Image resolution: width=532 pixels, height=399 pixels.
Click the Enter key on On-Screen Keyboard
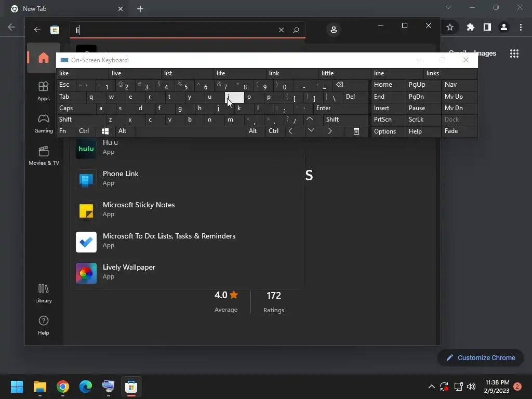click(341, 108)
